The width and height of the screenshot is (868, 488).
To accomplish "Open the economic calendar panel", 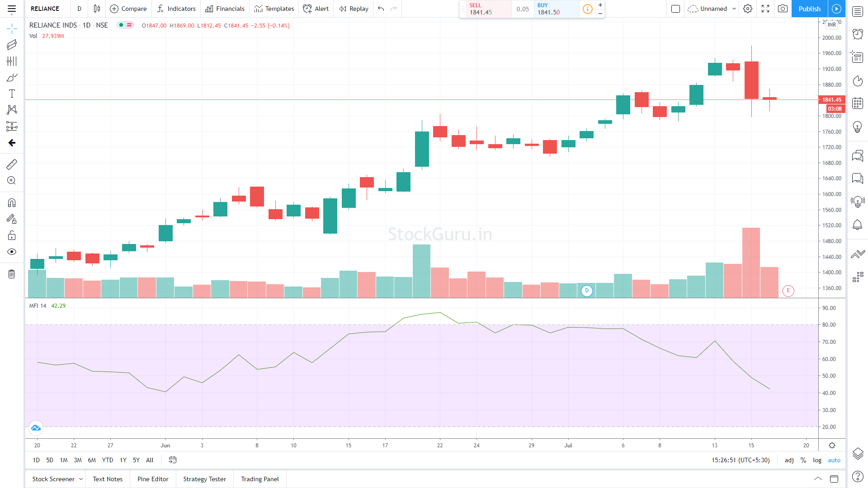I will click(858, 103).
